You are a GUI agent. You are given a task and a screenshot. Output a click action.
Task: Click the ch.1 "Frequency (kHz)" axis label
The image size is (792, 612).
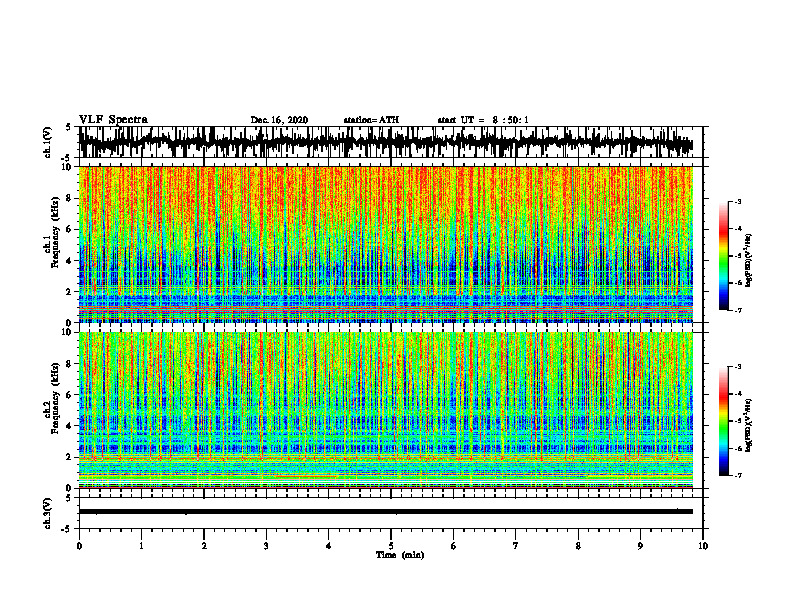(56, 233)
